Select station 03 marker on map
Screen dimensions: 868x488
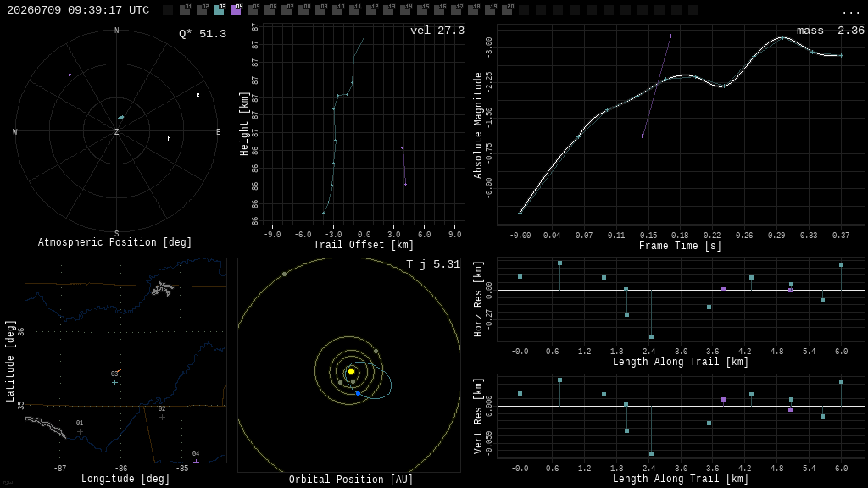click(x=114, y=382)
